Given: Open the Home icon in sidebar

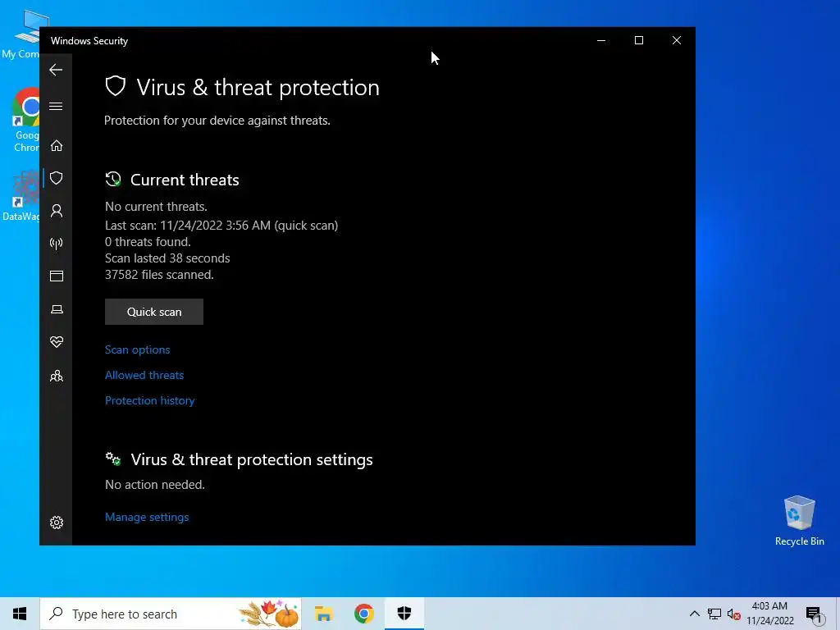Looking at the screenshot, I should (57, 146).
